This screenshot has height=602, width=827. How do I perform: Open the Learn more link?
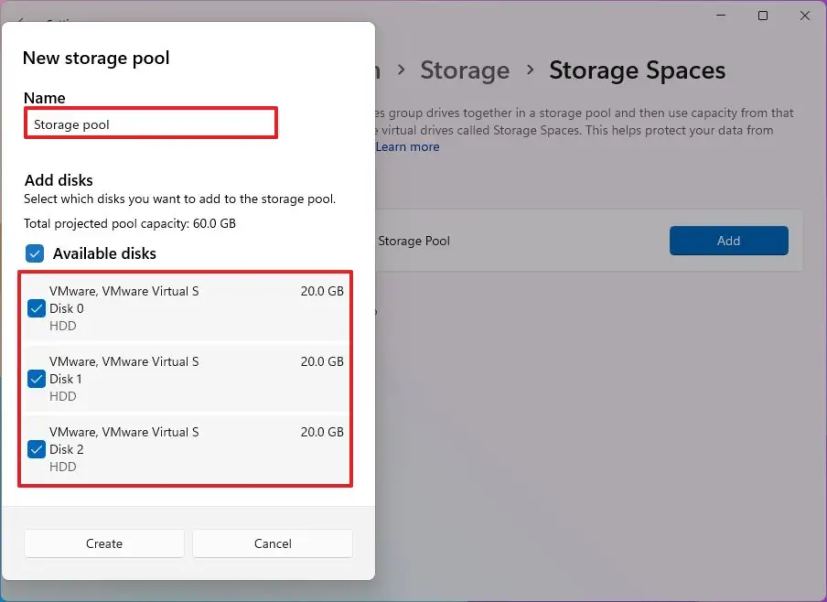(407, 147)
